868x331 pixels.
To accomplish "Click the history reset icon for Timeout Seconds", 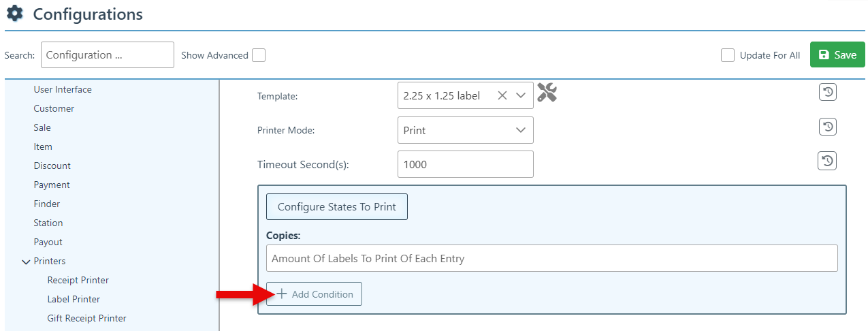I will point(827,161).
